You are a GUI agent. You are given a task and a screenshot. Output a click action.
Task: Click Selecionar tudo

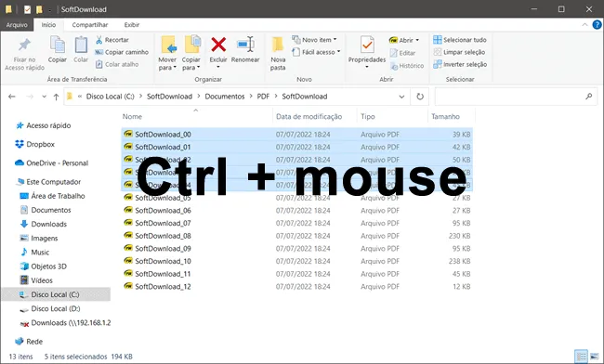tap(460, 40)
